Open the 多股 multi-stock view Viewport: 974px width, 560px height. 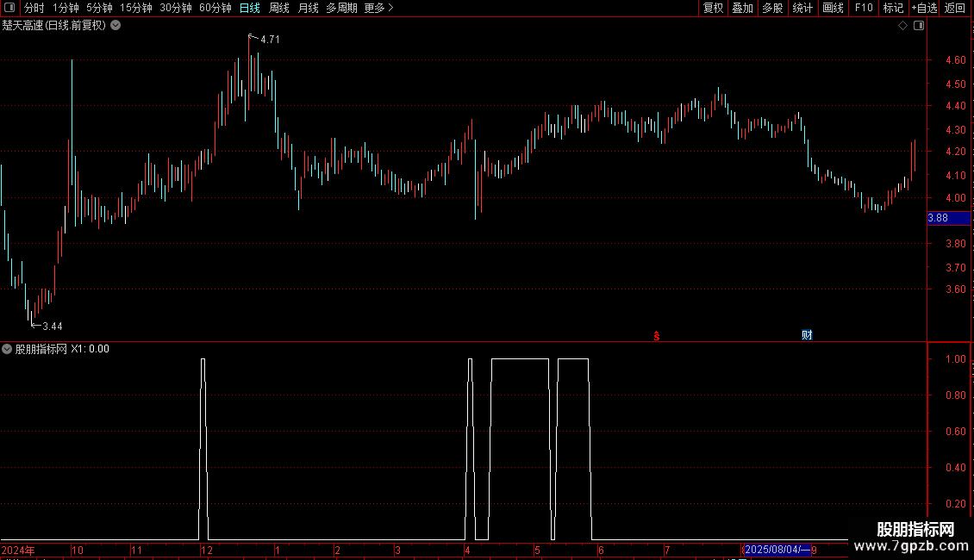(x=772, y=8)
